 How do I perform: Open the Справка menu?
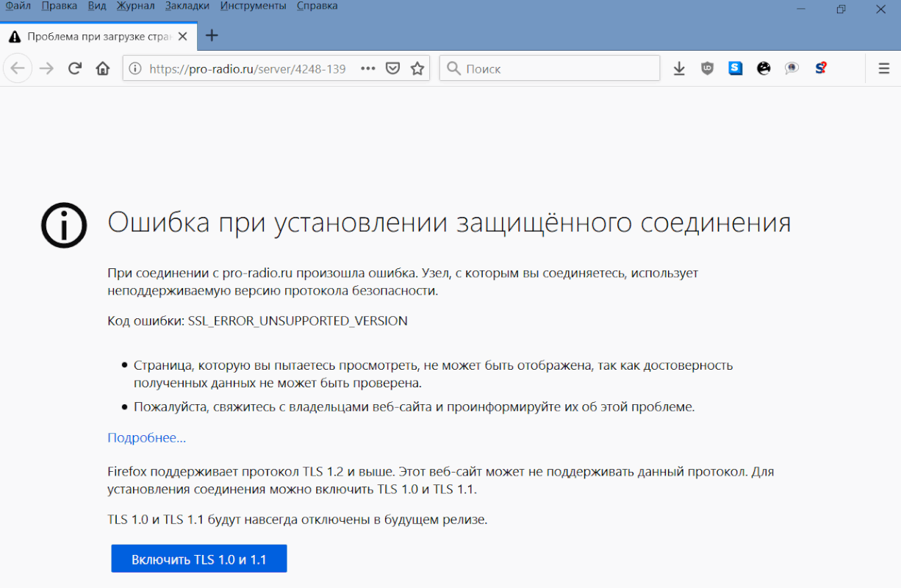click(x=317, y=6)
